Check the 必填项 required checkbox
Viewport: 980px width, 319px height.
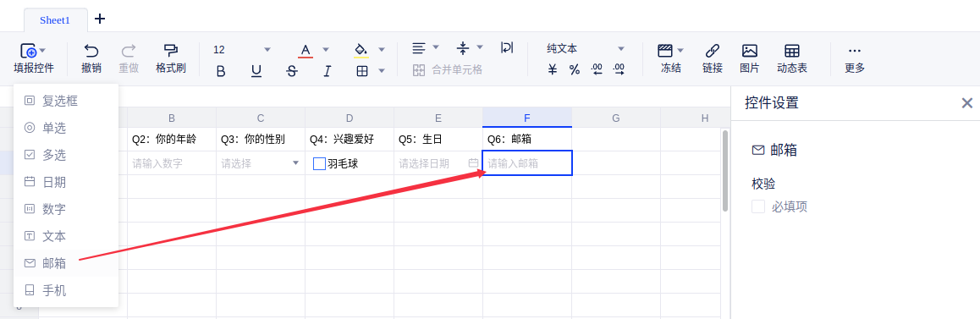[758, 206]
